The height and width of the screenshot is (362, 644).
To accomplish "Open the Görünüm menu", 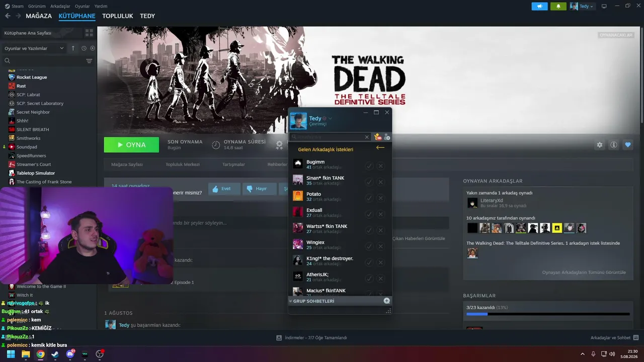I will [37, 6].
